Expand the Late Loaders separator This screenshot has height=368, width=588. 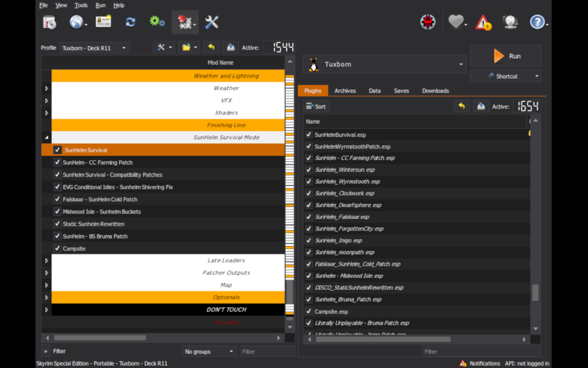tap(47, 260)
